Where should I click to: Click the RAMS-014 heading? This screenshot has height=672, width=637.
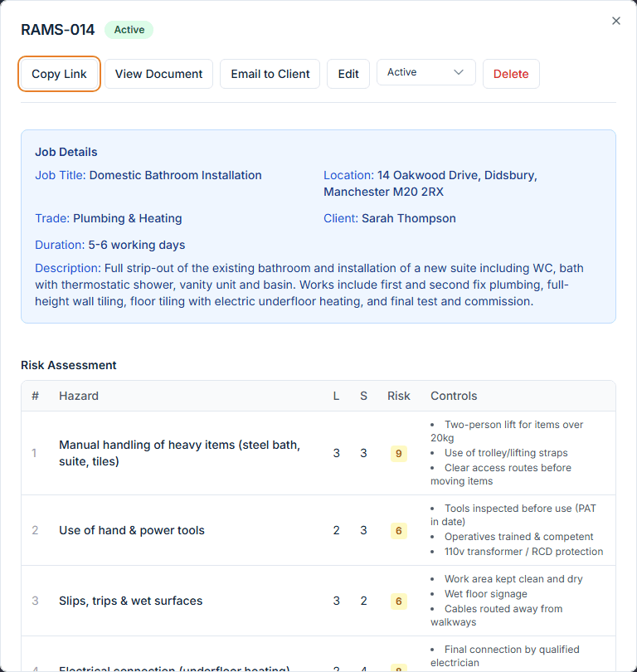tap(58, 30)
